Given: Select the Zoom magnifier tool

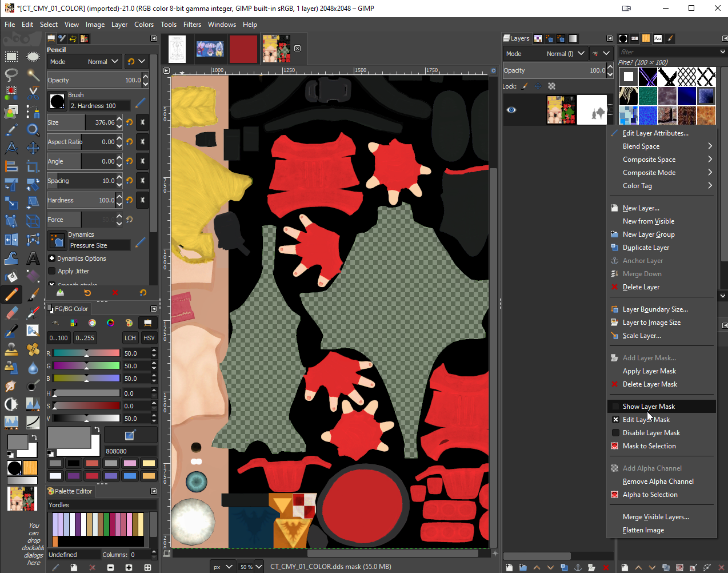Looking at the screenshot, I should [x=33, y=130].
